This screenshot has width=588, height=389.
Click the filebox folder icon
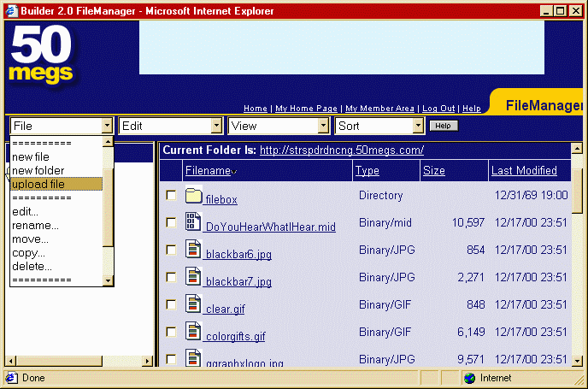(193, 197)
